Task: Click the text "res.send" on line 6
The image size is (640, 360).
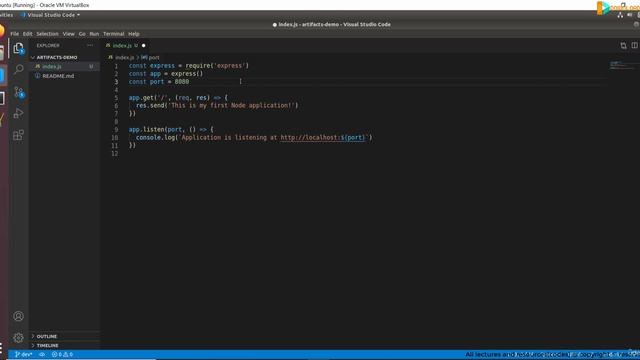Action: (150, 105)
